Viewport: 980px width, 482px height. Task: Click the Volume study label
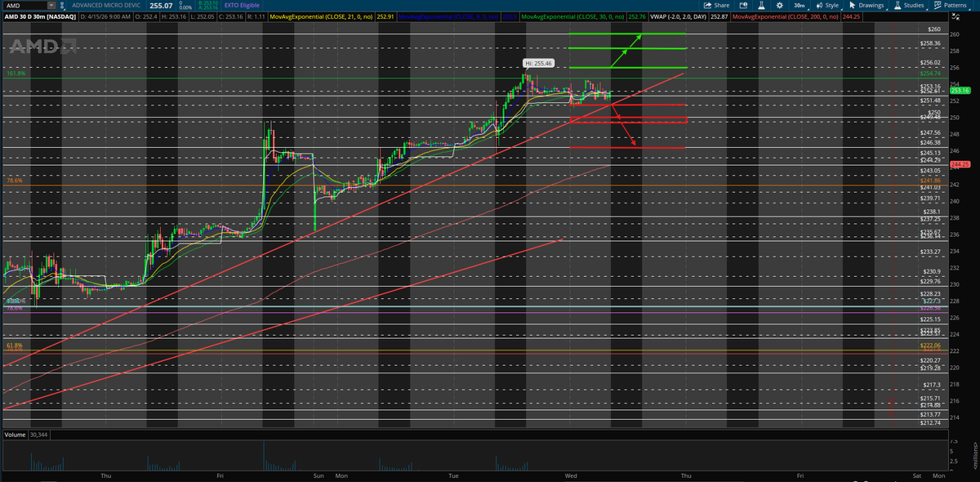pyautogui.click(x=14, y=435)
